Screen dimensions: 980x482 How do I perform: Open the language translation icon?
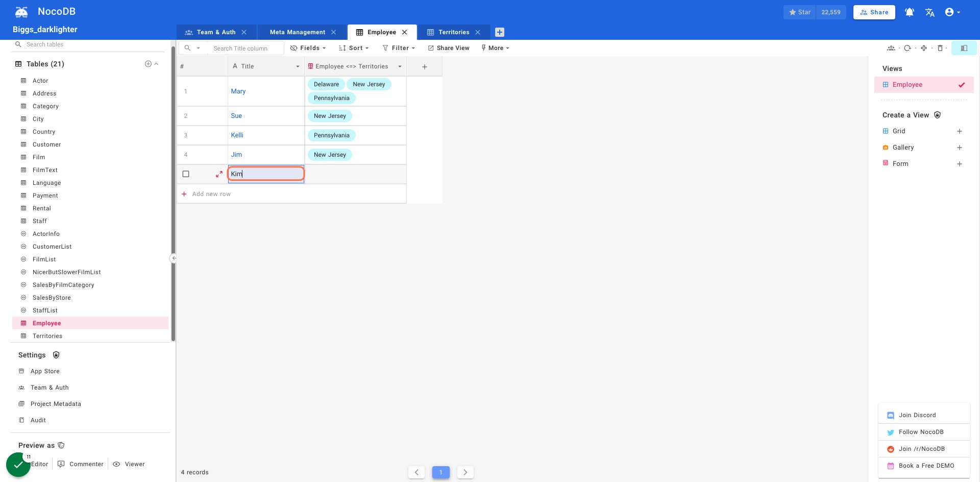(x=929, y=12)
